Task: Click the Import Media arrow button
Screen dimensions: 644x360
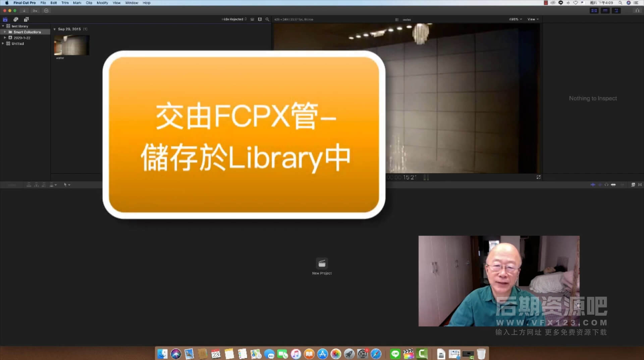Action: pos(24,11)
